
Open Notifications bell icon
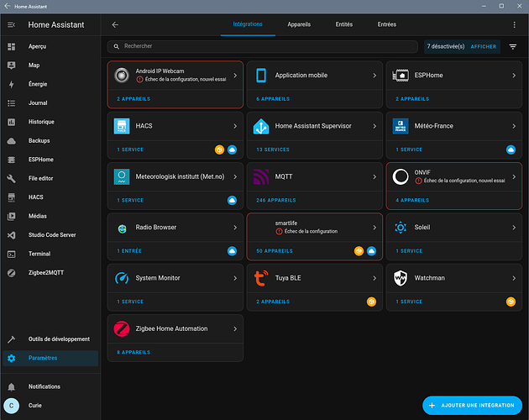[x=12, y=386]
